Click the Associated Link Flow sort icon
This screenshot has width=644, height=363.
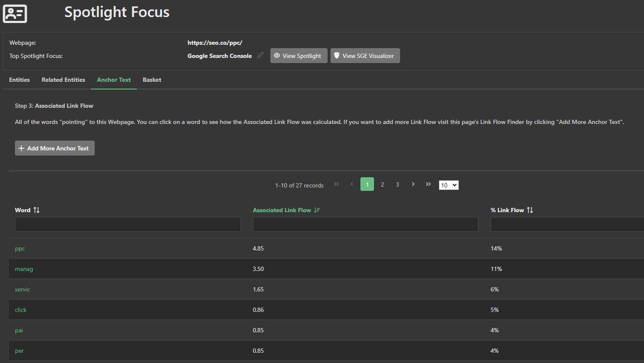pos(317,210)
